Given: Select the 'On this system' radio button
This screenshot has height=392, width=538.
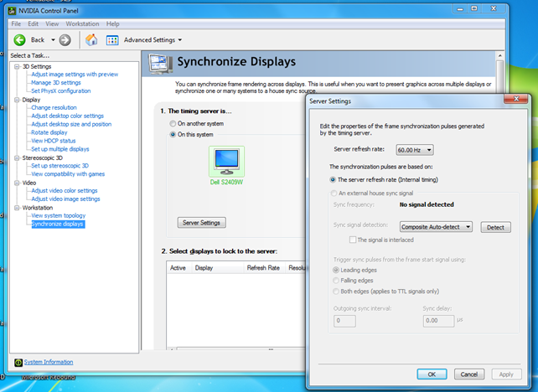Looking at the screenshot, I should pos(173,134).
